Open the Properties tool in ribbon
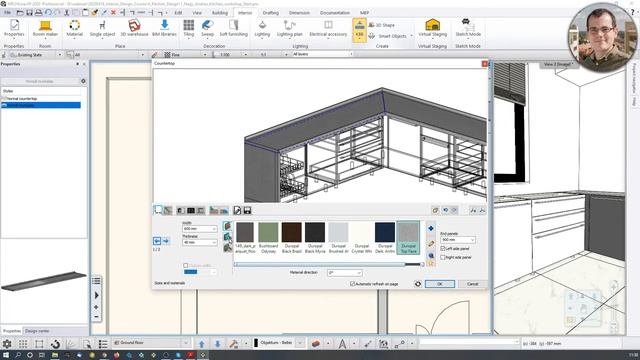 click(14, 28)
